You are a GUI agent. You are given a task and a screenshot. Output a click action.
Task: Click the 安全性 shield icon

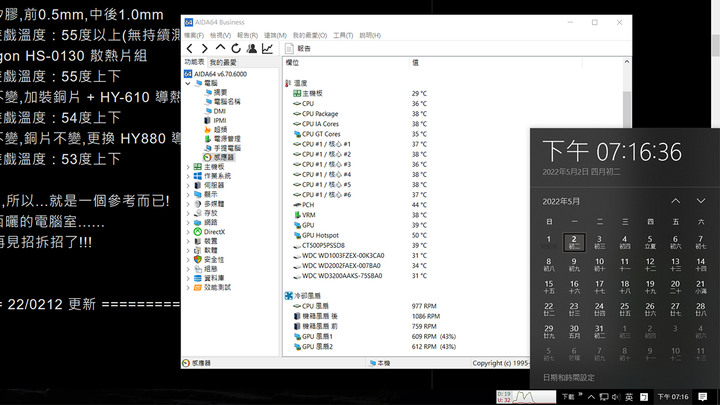(197, 259)
